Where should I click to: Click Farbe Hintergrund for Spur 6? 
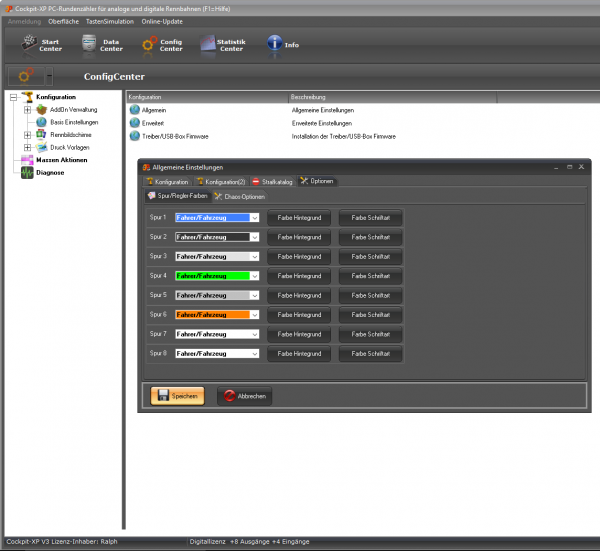[298, 315]
